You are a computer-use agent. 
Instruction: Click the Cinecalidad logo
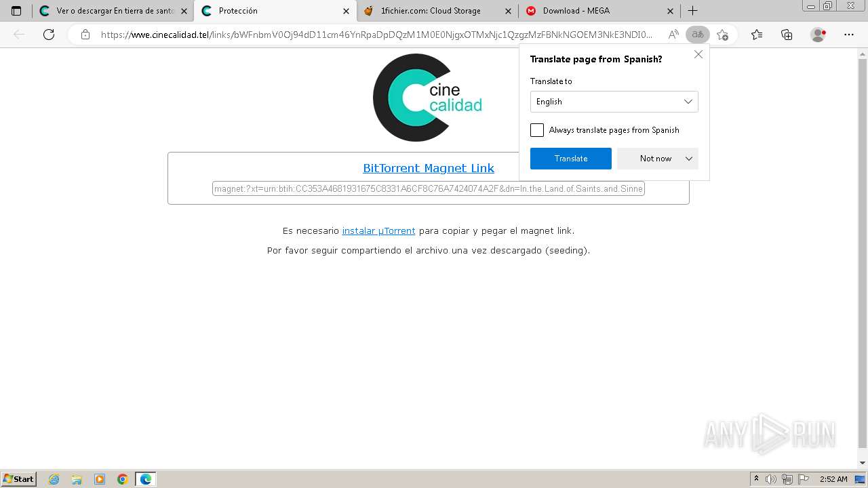[x=427, y=98]
